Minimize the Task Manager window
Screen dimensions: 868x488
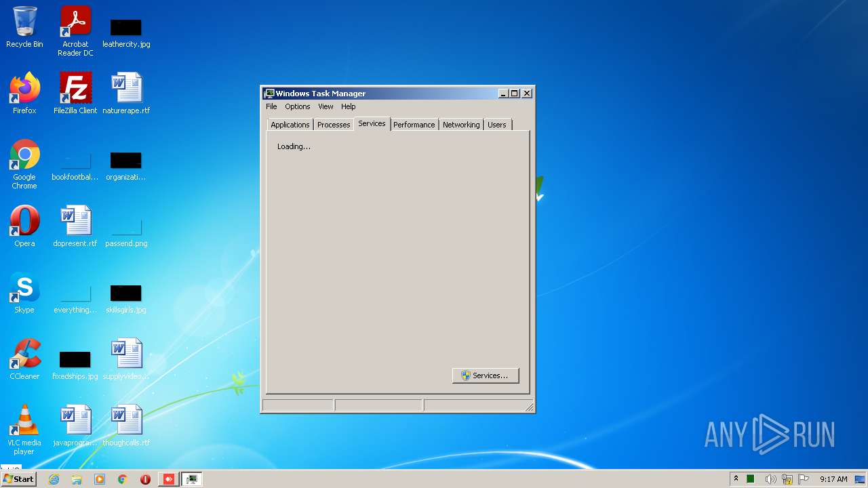coord(503,94)
